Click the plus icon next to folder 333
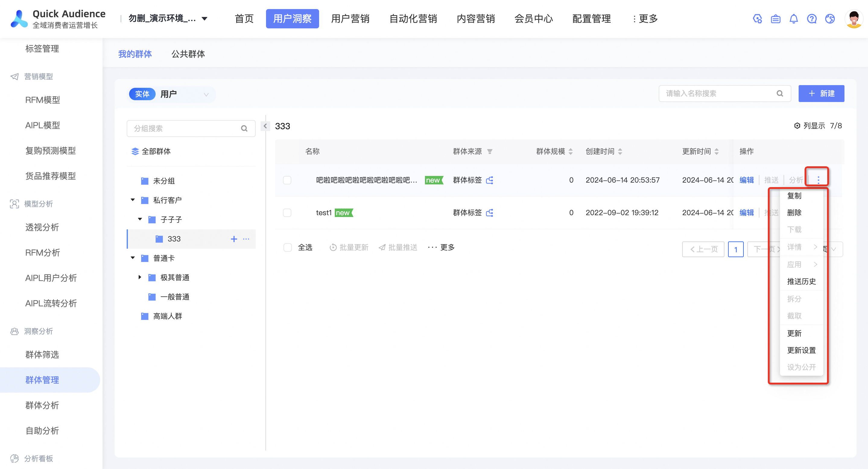 (x=234, y=239)
